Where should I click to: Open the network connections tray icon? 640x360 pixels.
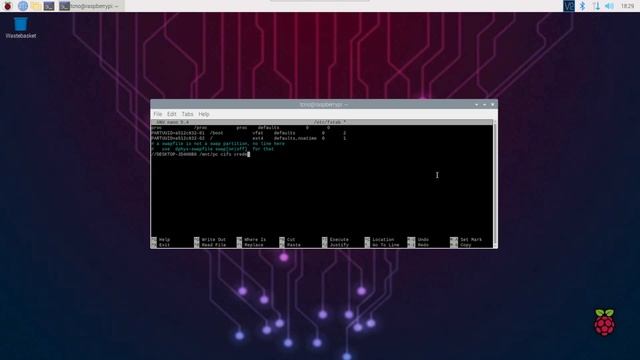tap(596, 6)
